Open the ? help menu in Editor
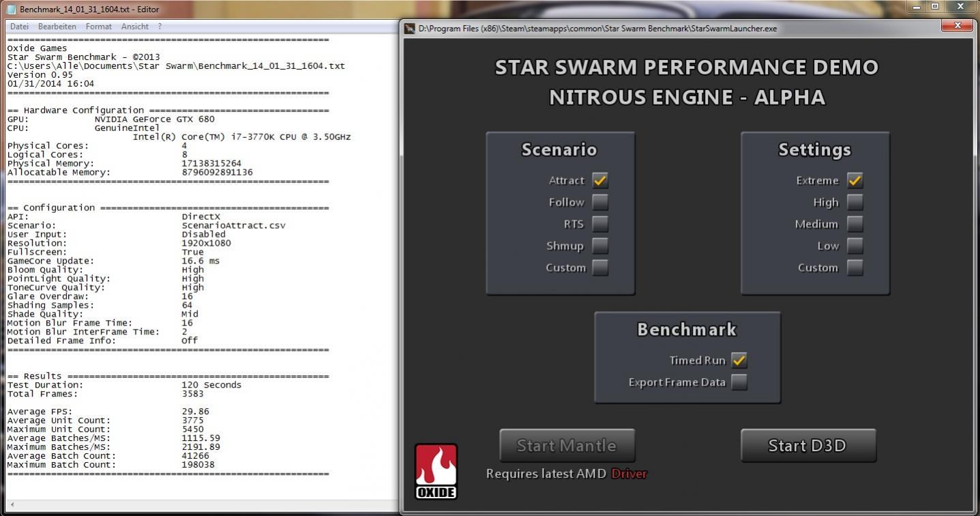This screenshot has height=516, width=980. click(160, 27)
